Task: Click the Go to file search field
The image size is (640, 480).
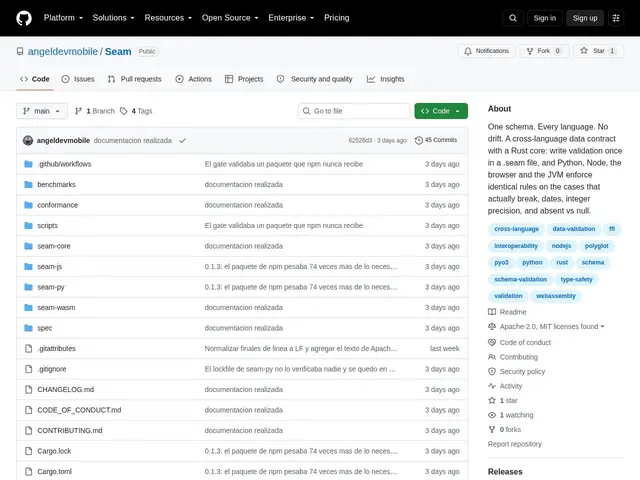Action: point(354,111)
